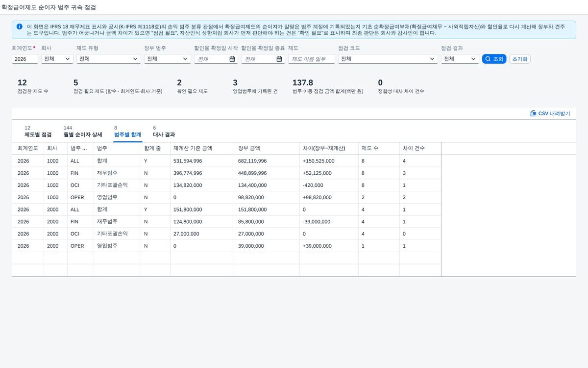588x368 pixels.
Task: Select the row for company 2000 OPER 영업범주
Action: [226, 246]
